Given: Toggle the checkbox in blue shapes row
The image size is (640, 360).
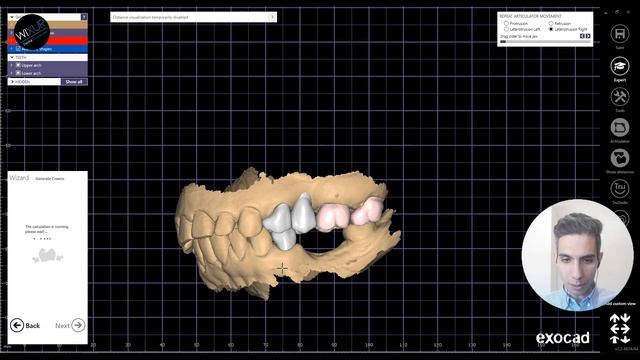Looking at the screenshot, I should pyautogui.click(x=18, y=49).
